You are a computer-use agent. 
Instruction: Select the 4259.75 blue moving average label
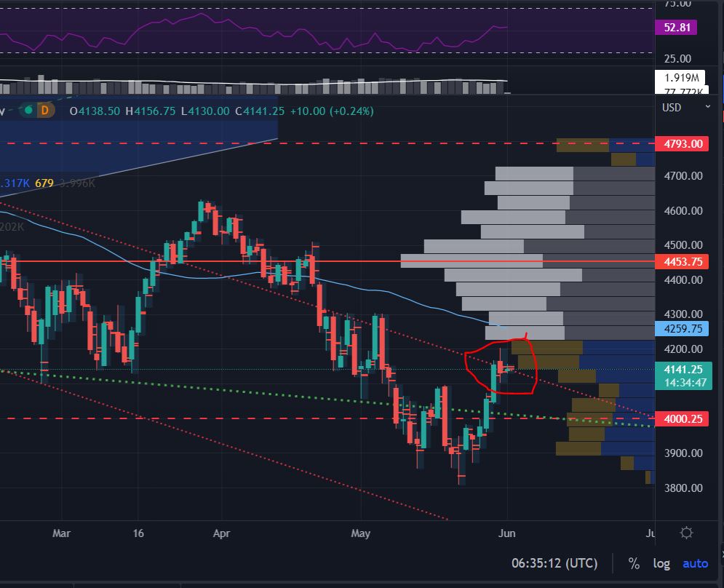(682, 328)
